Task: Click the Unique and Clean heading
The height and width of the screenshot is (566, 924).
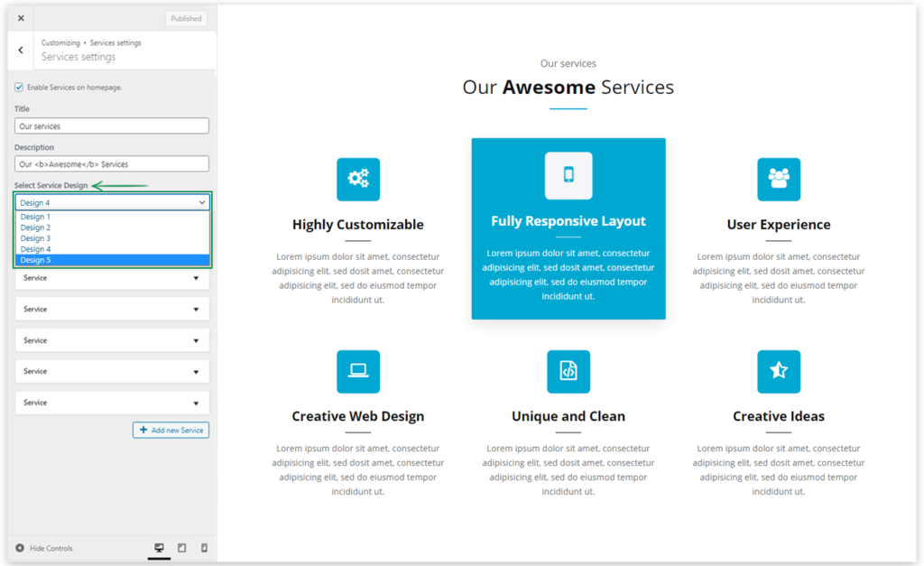Action: tap(568, 416)
